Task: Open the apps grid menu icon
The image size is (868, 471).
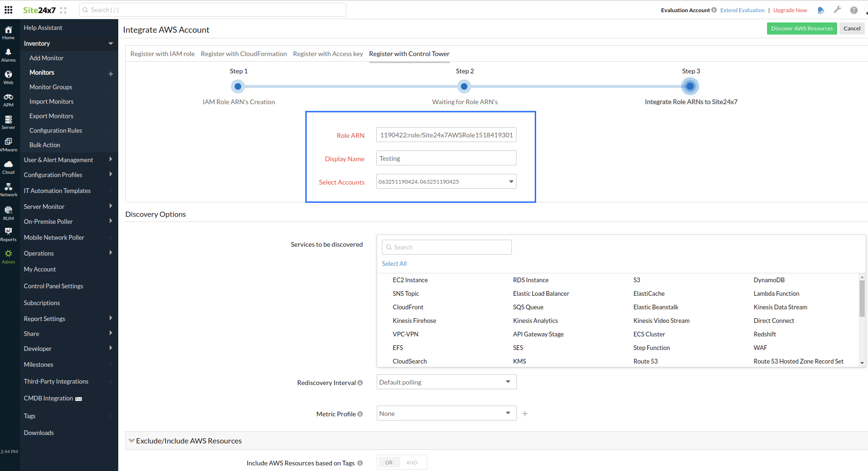Action: 8,10
